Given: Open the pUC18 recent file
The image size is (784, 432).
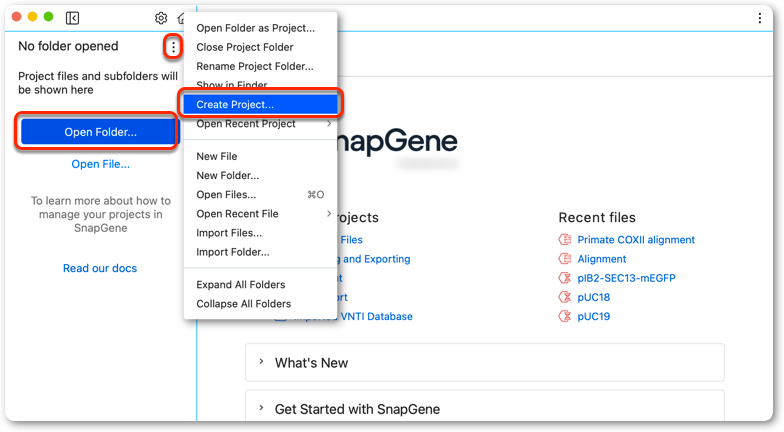Looking at the screenshot, I should (x=594, y=297).
